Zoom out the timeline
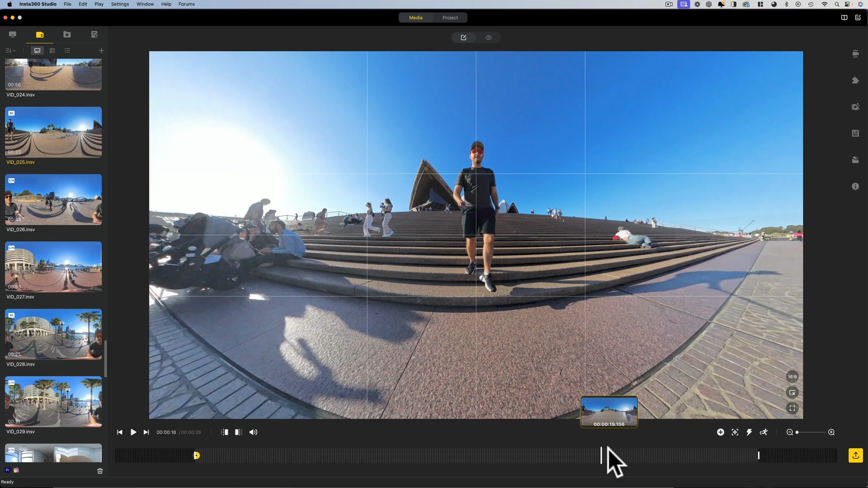The height and width of the screenshot is (488, 868). 790,432
